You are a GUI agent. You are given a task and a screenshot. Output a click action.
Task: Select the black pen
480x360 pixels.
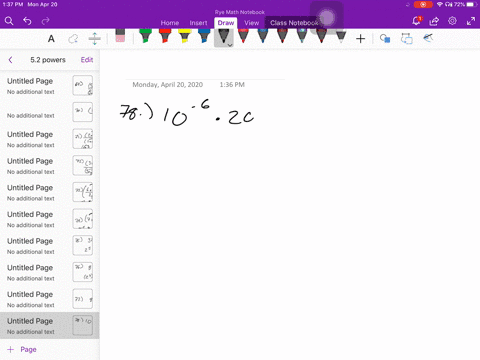pos(223,37)
